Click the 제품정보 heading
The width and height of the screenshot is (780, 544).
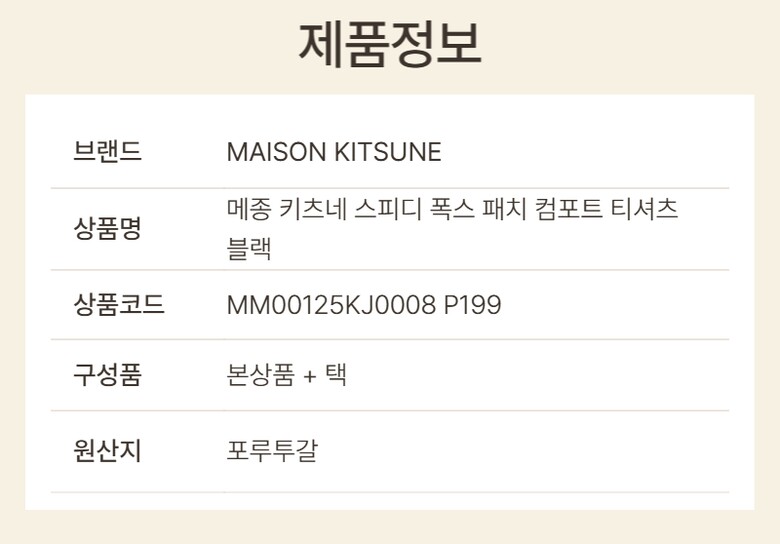point(390,44)
